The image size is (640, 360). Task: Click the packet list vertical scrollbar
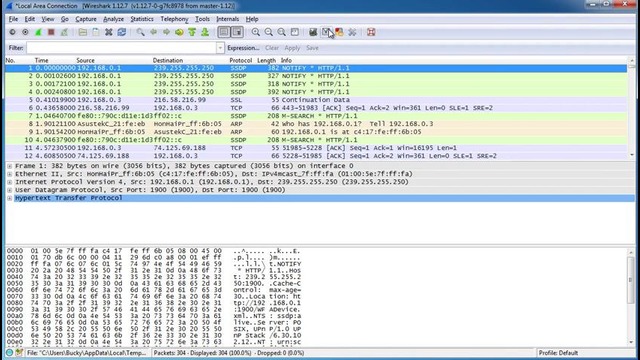click(632, 108)
